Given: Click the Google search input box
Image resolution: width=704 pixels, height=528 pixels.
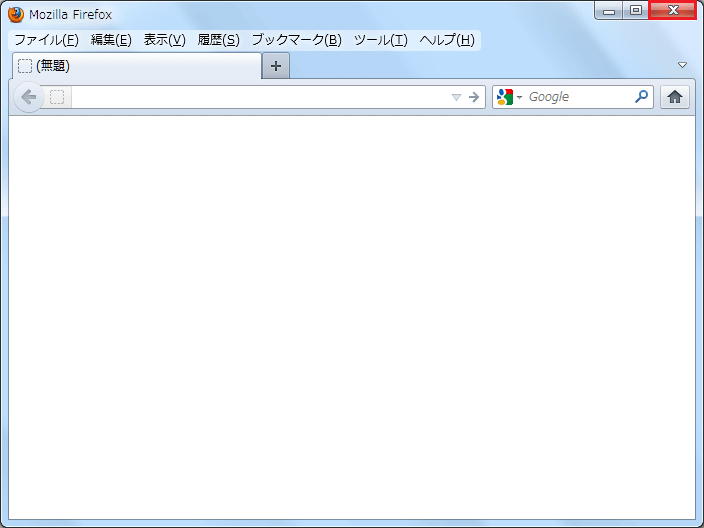Looking at the screenshot, I should pyautogui.click(x=578, y=97).
